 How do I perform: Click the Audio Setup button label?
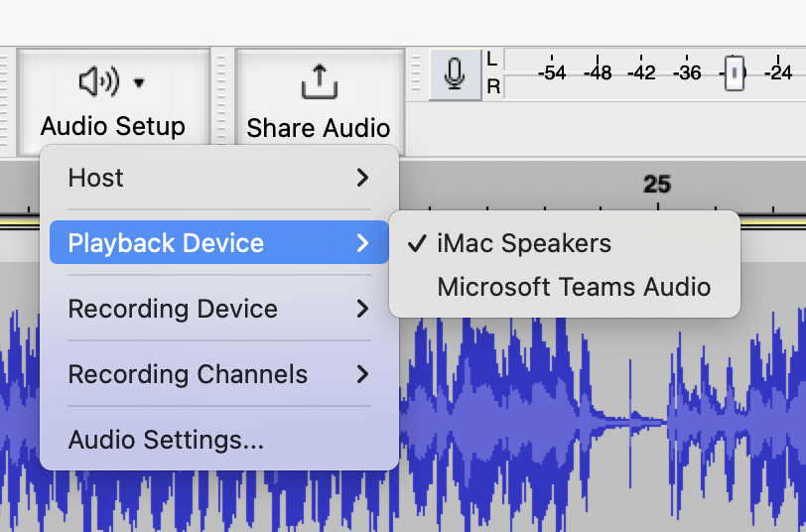click(113, 126)
